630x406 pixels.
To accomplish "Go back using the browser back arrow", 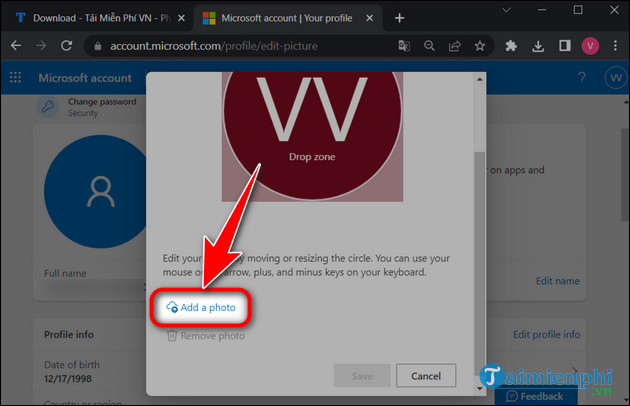I will 16,45.
